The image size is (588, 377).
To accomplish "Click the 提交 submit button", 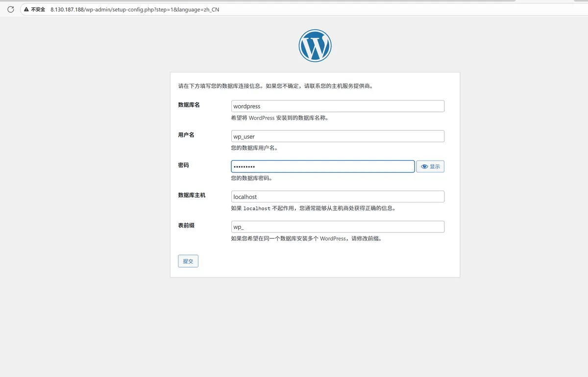I will (188, 261).
